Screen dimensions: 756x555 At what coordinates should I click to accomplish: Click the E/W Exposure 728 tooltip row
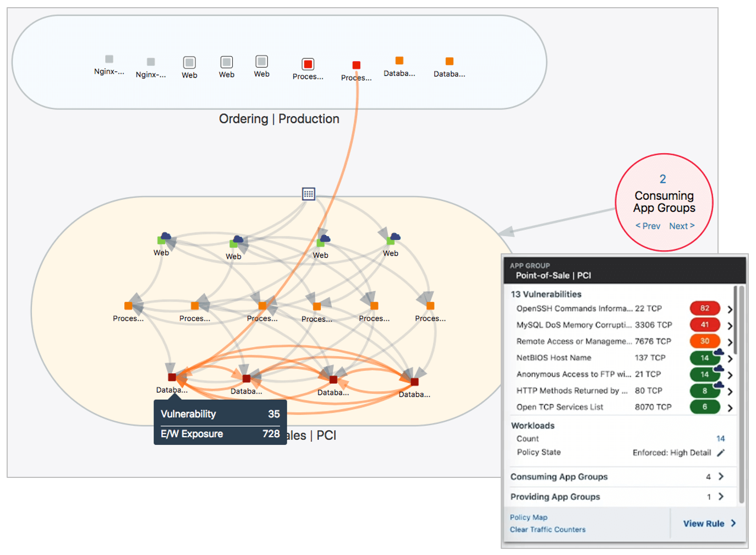220,434
